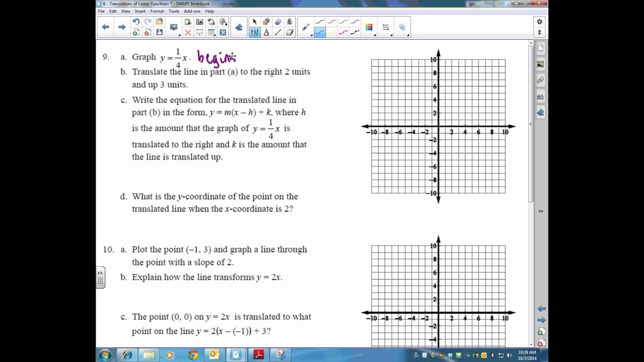Toggle the magenta dashed pen style
Image resolution: width=644 pixels, height=362 pixels.
[x=343, y=32]
